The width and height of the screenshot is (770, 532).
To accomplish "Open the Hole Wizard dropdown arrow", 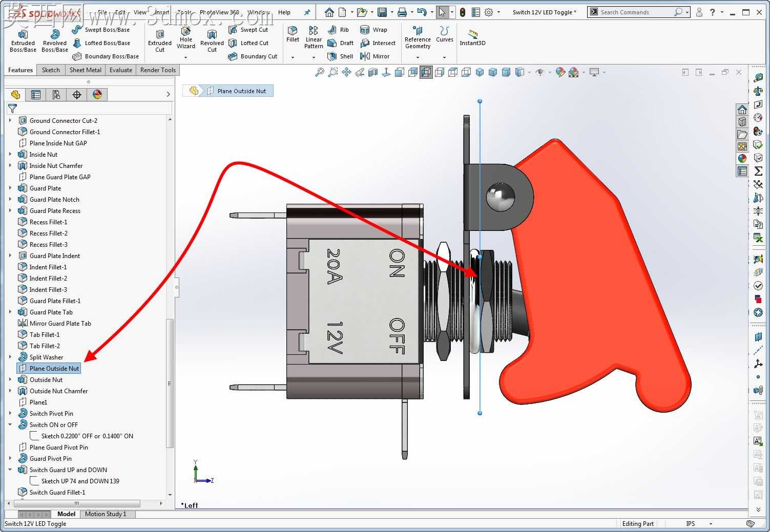I will click(186, 57).
